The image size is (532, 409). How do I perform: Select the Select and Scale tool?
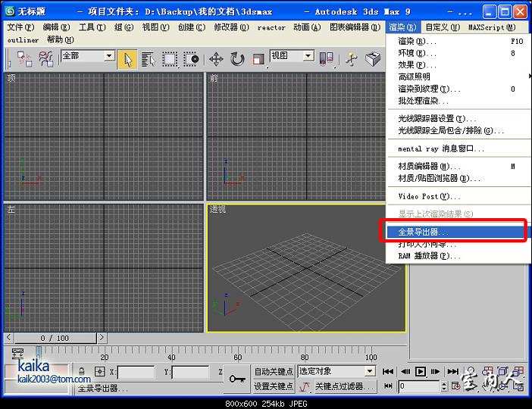(x=258, y=60)
